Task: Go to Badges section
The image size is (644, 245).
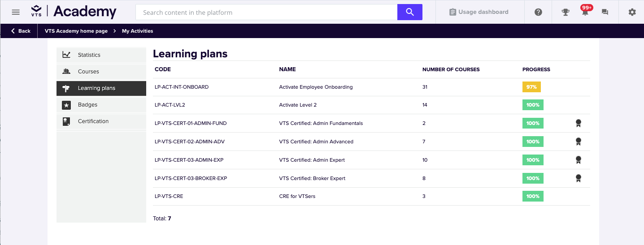Action: point(87,105)
